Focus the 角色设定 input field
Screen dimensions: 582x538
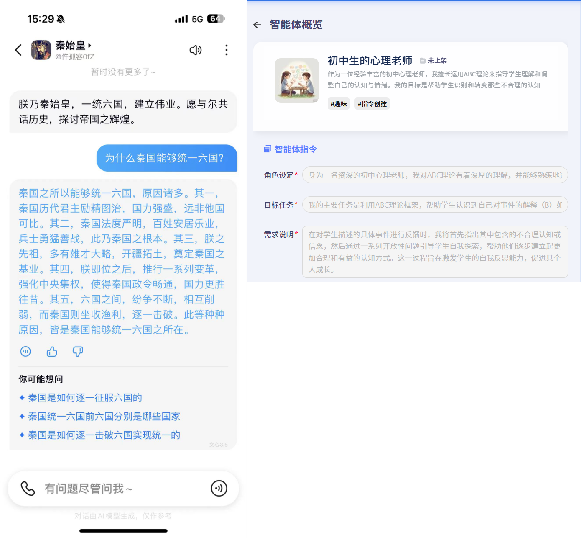pos(435,175)
